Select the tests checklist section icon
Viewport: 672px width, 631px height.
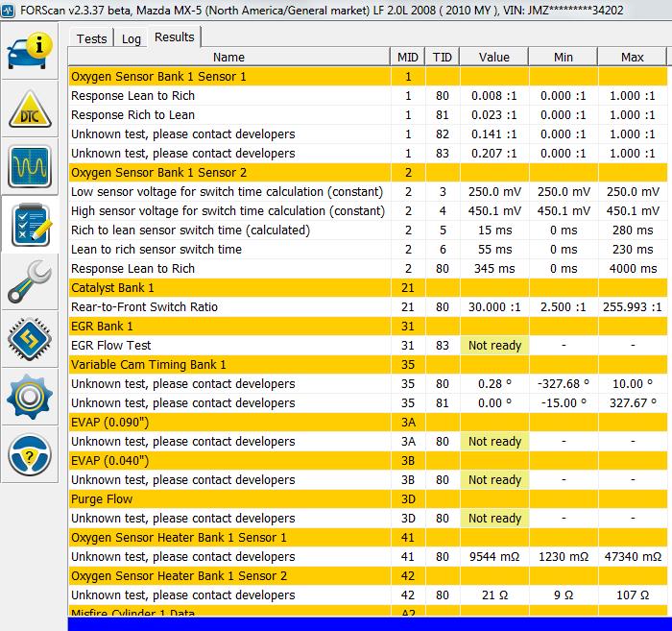[x=30, y=224]
